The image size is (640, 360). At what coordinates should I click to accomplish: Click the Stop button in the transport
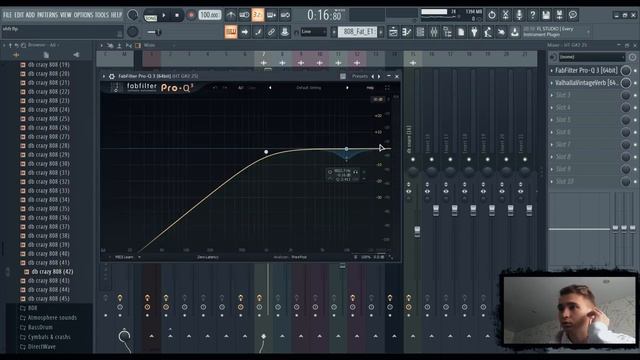click(177, 16)
